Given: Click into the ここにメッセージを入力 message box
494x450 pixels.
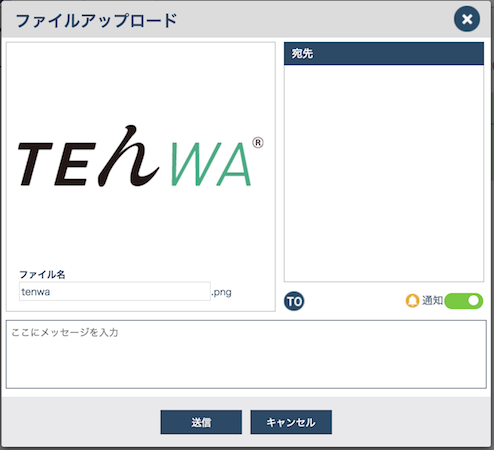Looking at the screenshot, I should [x=246, y=354].
